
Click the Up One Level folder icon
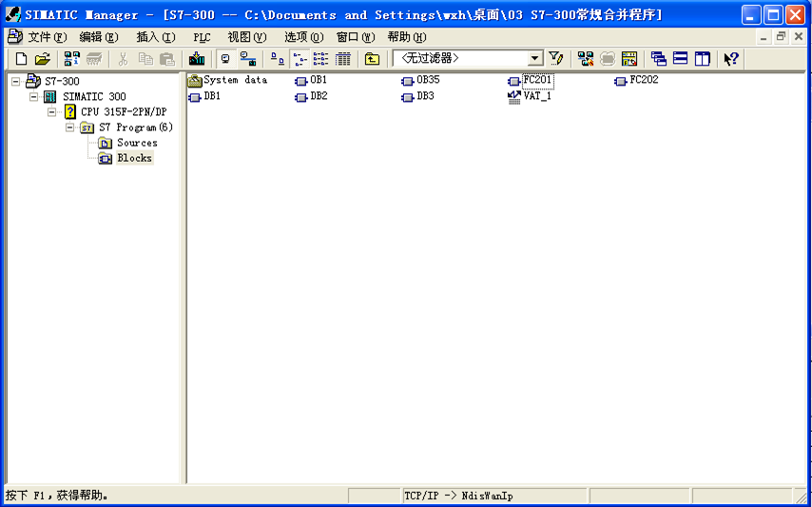click(x=372, y=59)
